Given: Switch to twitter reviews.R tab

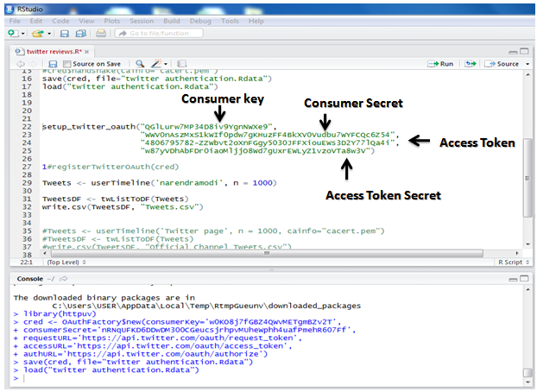Looking at the screenshot, I should [52, 51].
